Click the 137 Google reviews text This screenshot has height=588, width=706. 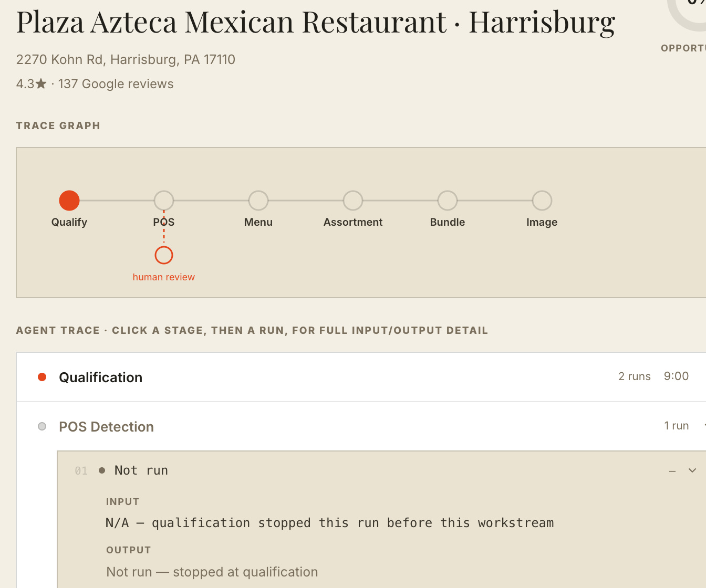click(116, 84)
